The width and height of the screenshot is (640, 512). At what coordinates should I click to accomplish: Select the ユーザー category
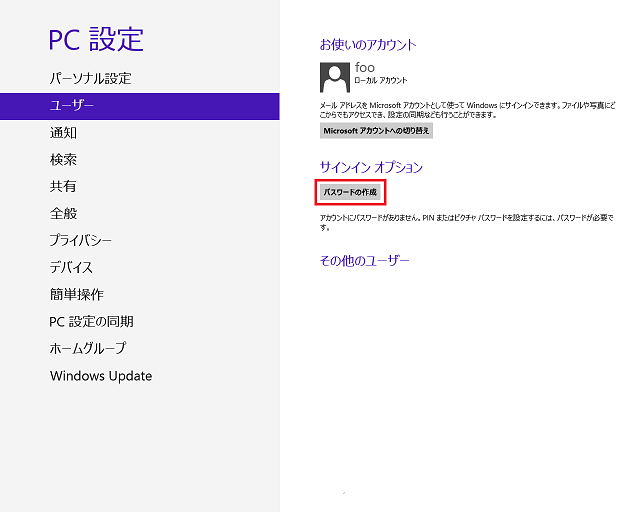click(x=72, y=105)
